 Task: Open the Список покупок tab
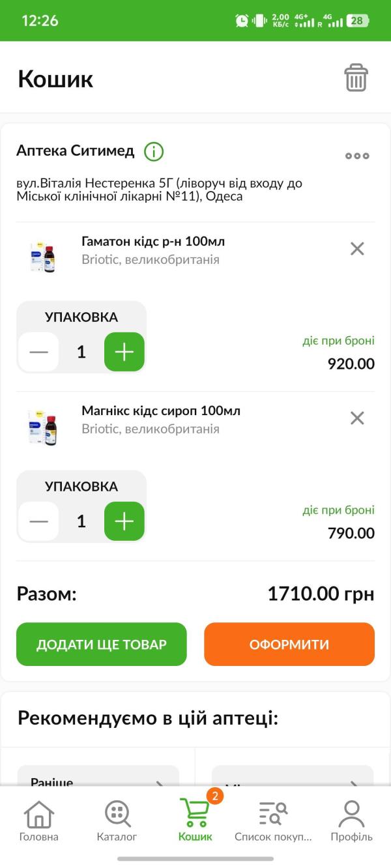pos(273,821)
